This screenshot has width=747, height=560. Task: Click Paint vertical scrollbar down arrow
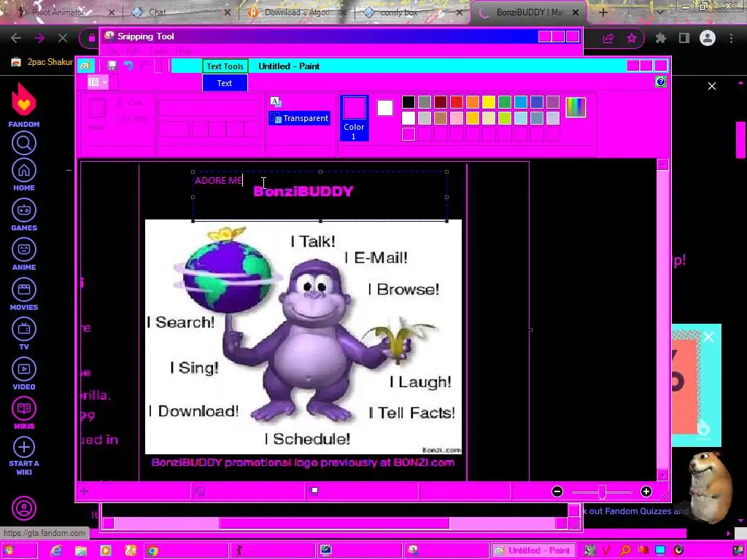(662, 475)
